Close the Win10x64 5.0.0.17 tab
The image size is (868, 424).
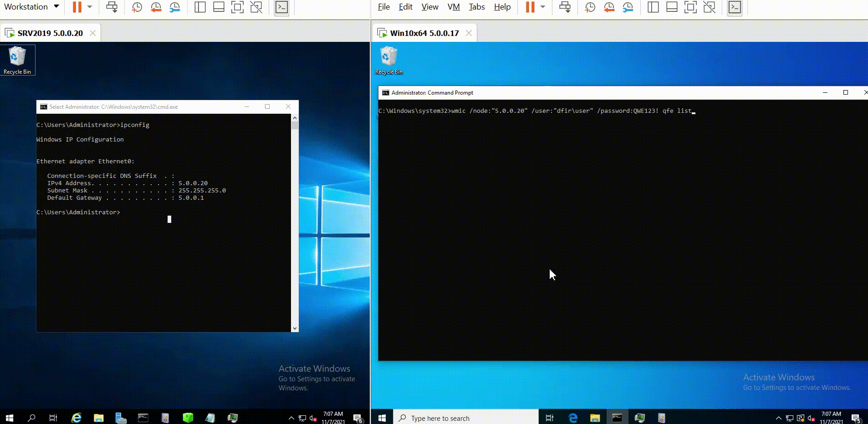tap(469, 33)
